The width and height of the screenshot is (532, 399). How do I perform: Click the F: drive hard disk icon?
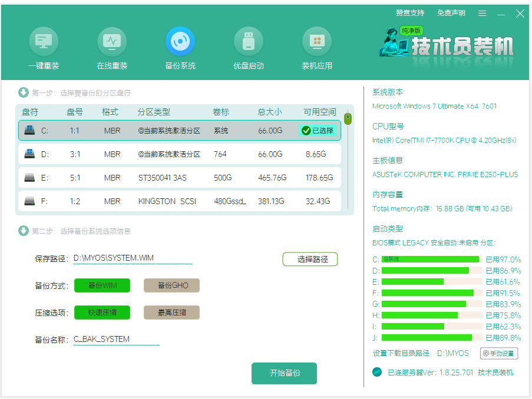[x=29, y=201]
